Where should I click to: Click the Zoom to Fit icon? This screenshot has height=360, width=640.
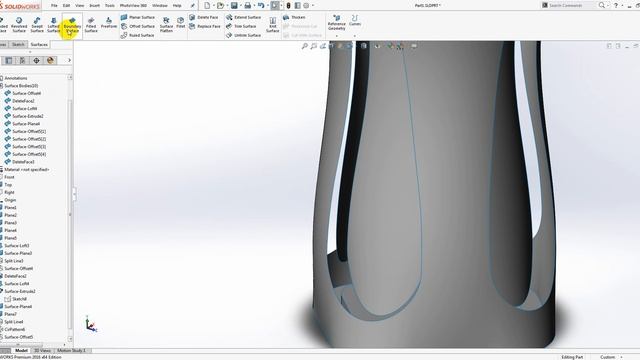point(304,46)
